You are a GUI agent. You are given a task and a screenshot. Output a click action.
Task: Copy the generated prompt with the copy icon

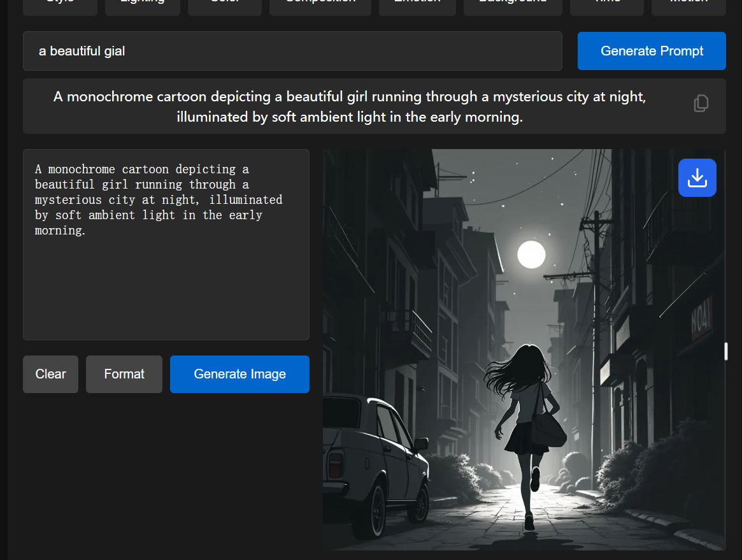(x=701, y=103)
